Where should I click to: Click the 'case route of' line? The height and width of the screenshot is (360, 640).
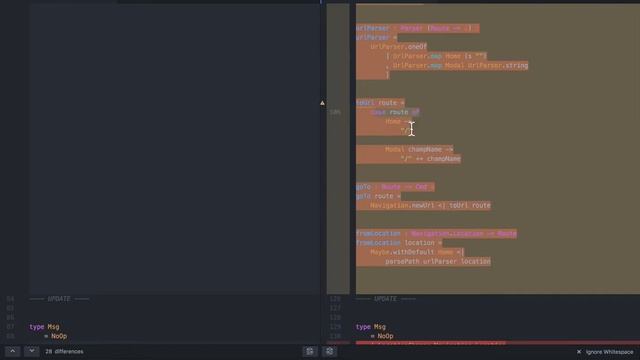[x=395, y=112]
